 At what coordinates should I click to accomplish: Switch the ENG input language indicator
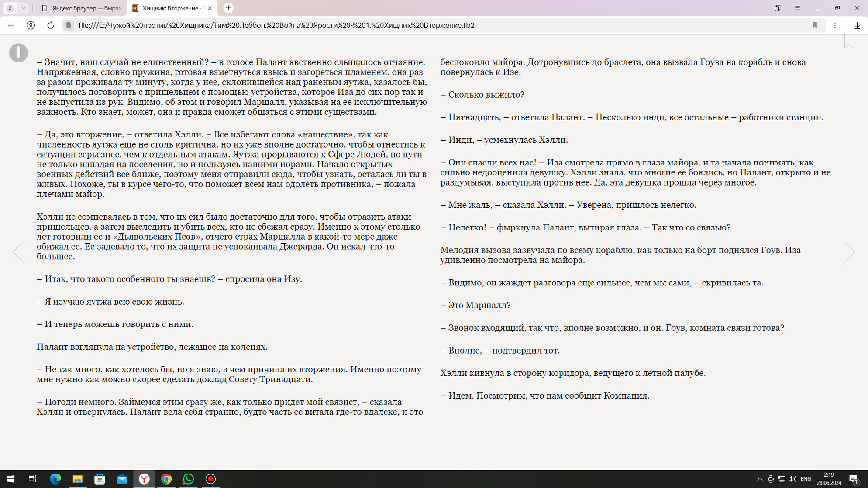tap(806, 479)
